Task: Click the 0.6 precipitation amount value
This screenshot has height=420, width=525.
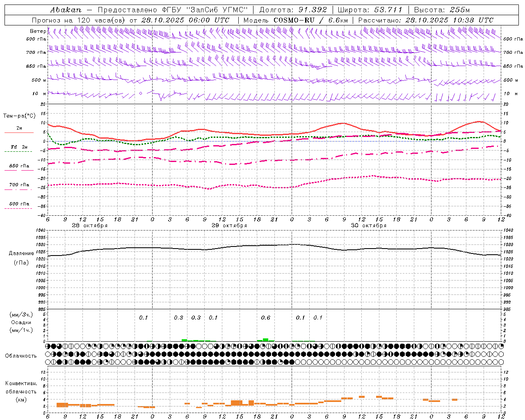Action: coord(266,317)
